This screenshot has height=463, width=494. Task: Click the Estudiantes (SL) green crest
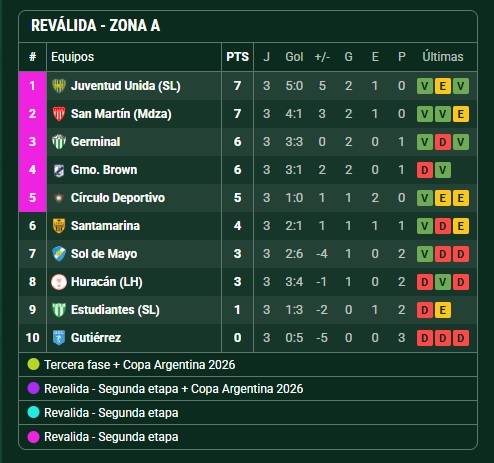pos(59,310)
